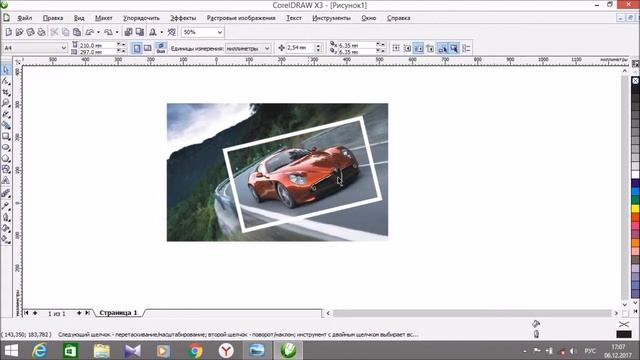
Task: Select the Freehand tool in the toolbox
Action: (x=6, y=114)
